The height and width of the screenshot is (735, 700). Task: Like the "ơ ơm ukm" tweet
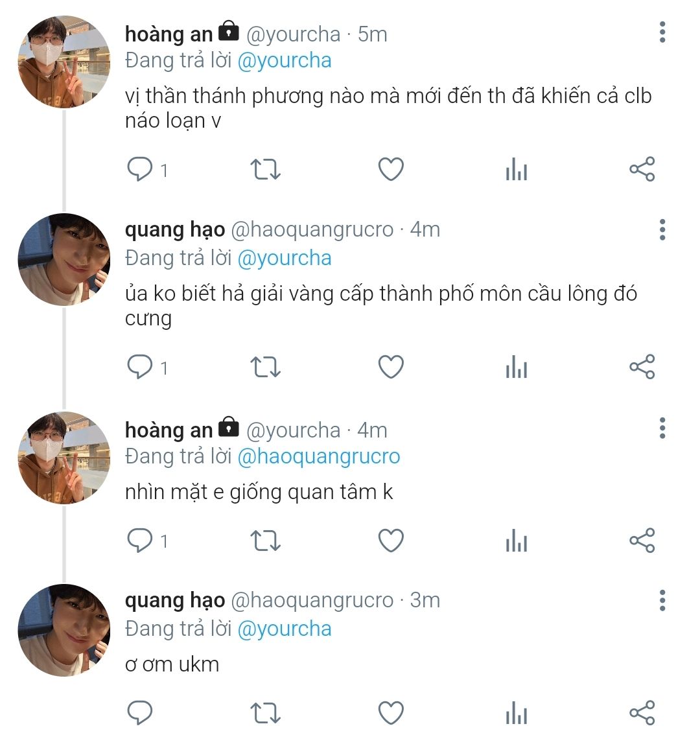(x=391, y=713)
